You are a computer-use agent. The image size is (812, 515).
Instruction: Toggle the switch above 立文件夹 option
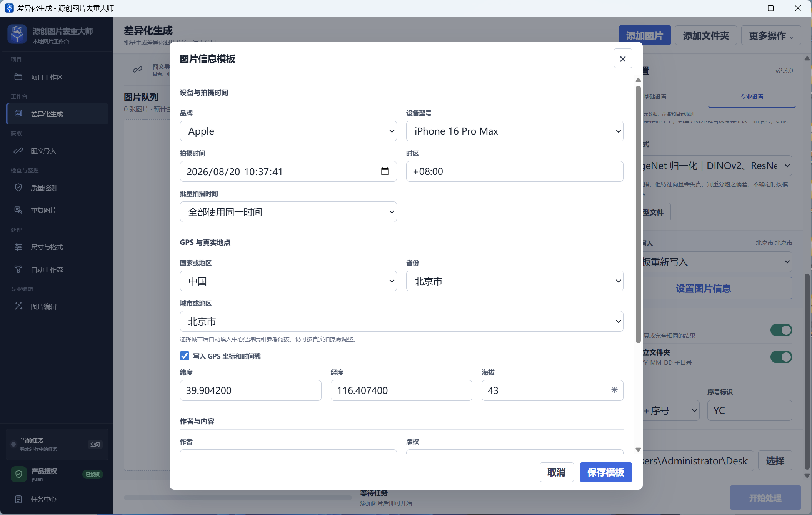pos(781,330)
